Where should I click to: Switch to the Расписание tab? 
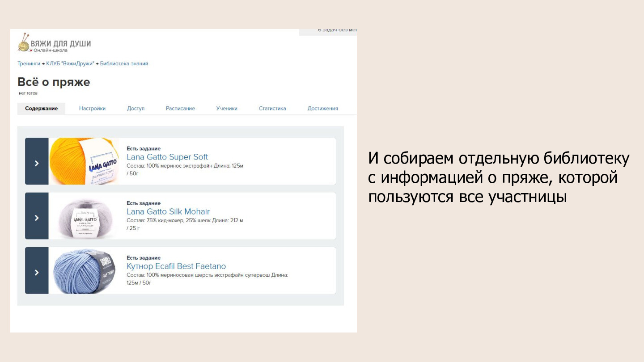[x=180, y=109]
